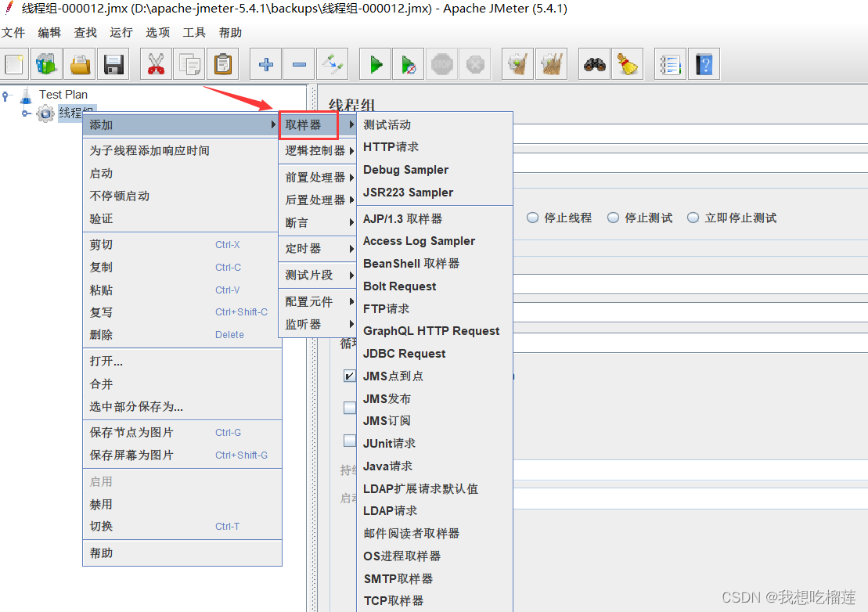Screen dimensions: 868x612
Task: Click the Shutdown gray cross icon
Action: point(475,64)
